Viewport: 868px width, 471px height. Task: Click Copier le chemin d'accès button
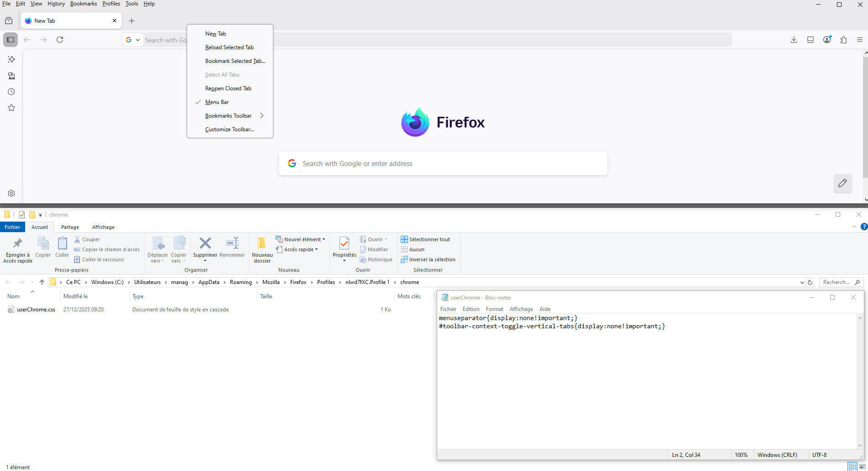(107, 249)
